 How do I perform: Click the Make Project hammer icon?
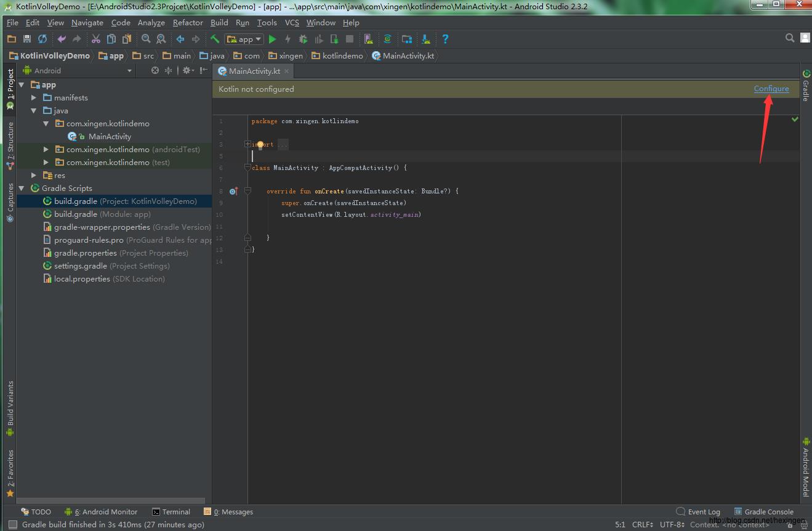[215, 39]
